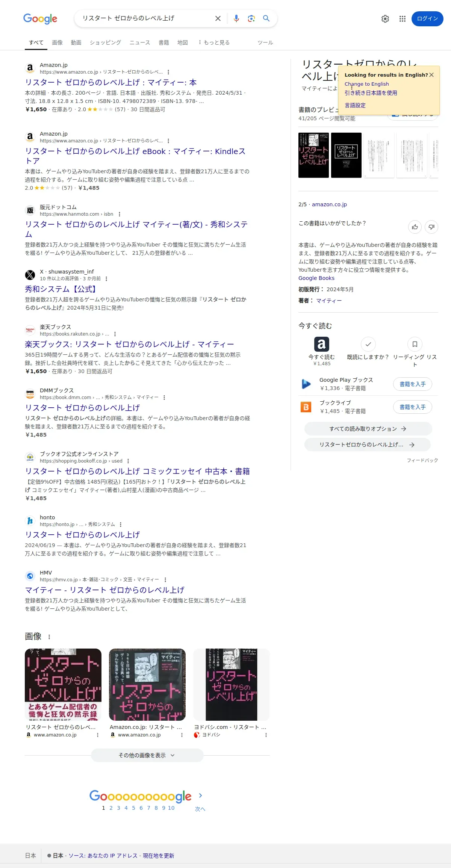The image size is (451, 868).
Task: Click thumbs up for this book
Action: pos(415,227)
